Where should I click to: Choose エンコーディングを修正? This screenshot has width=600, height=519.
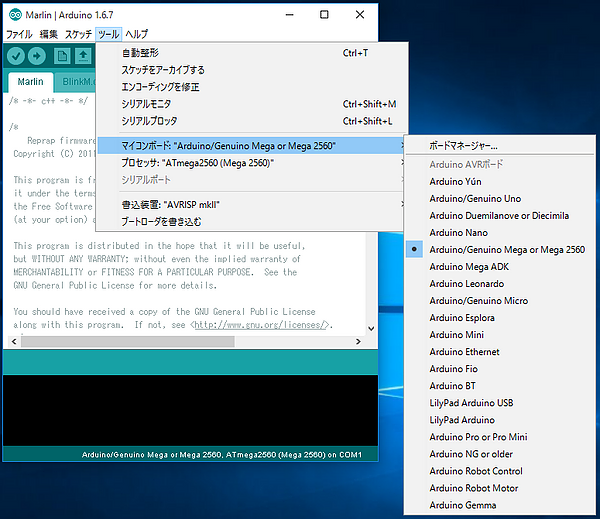click(x=251, y=87)
